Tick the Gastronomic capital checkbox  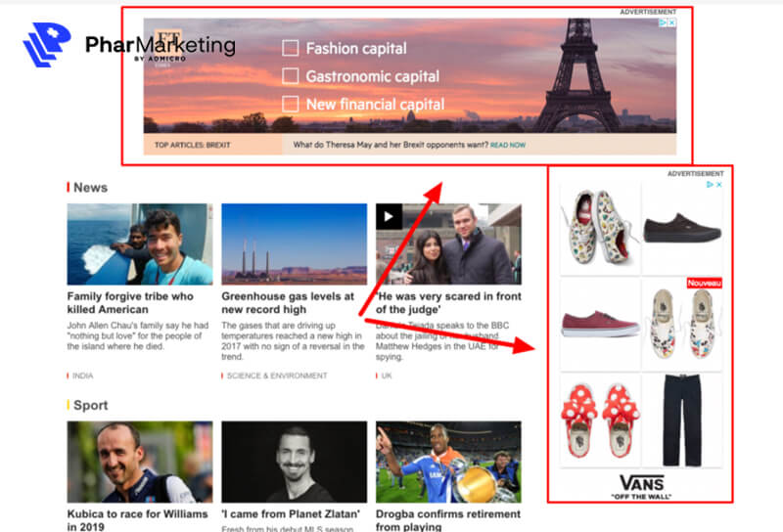291,76
